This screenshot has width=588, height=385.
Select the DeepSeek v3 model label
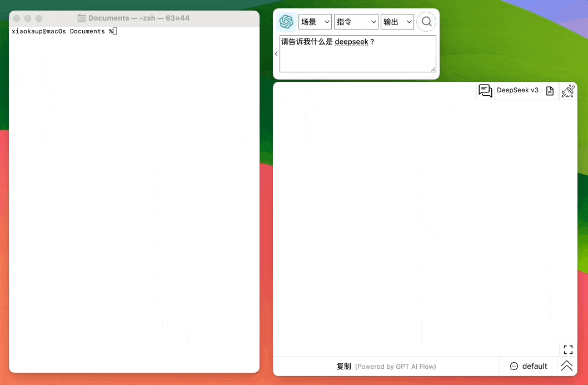tap(517, 90)
